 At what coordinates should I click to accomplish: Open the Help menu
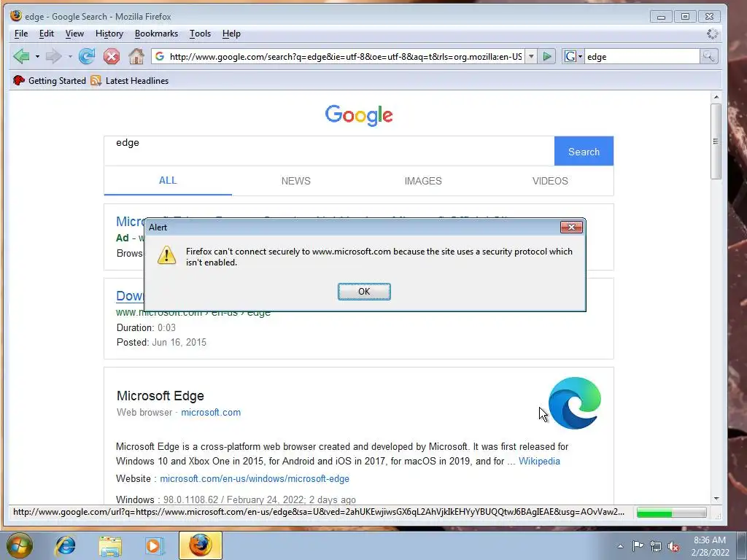point(231,34)
